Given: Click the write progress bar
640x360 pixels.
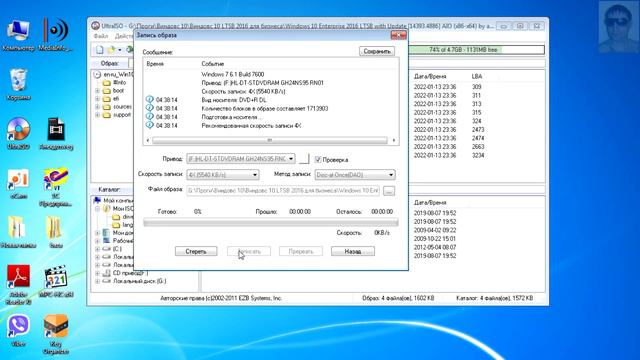Looking at the screenshot, I should (271, 222).
